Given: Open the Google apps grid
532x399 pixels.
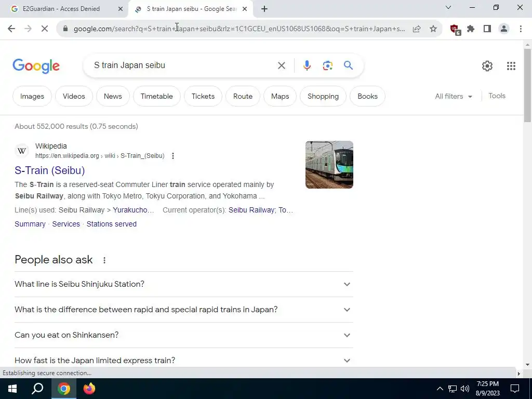Looking at the screenshot, I should pyautogui.click(x=511, y=66).
